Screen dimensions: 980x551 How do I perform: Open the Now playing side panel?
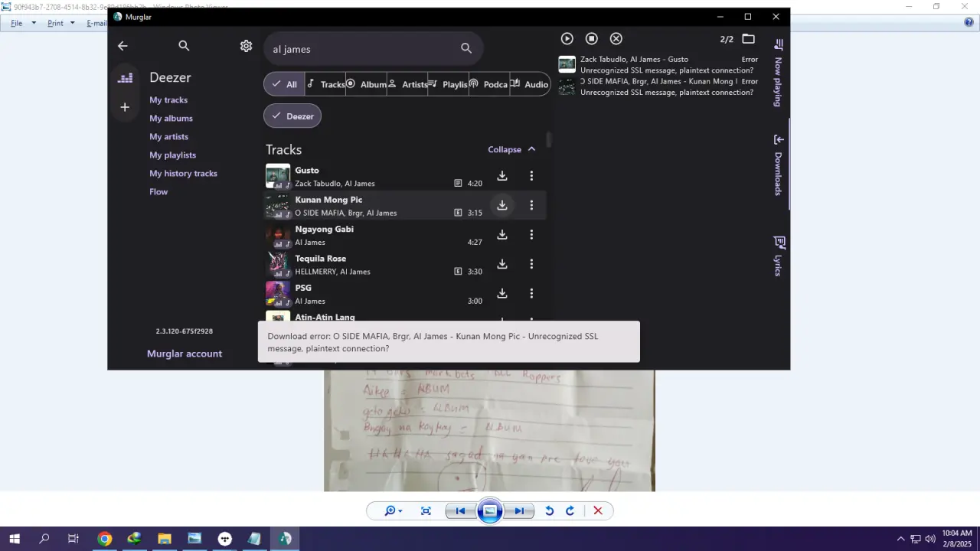(x=778, y=73)
